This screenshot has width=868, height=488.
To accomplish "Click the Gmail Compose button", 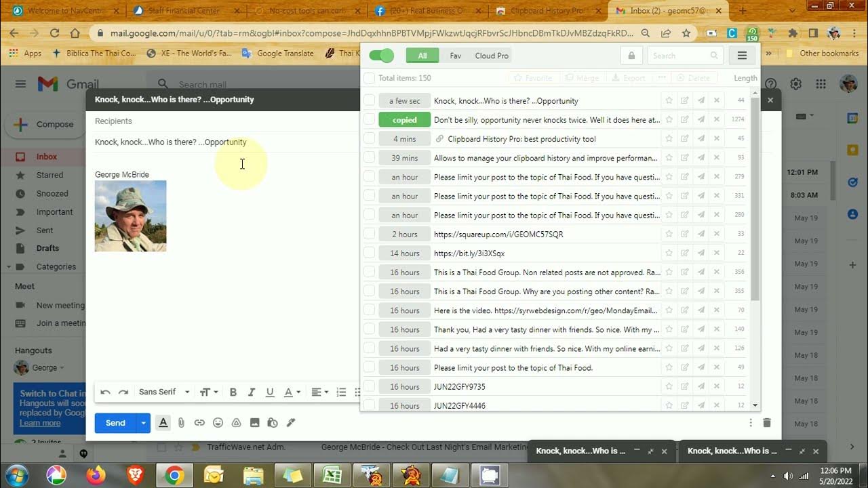I will 45,124.
